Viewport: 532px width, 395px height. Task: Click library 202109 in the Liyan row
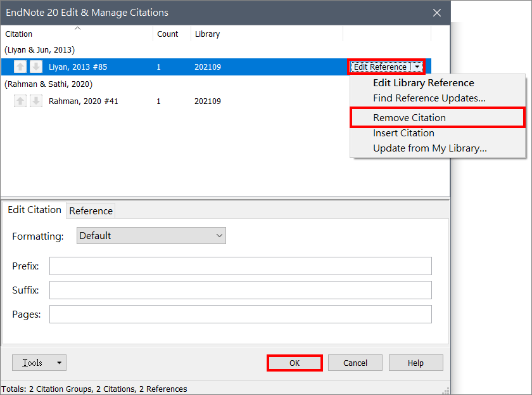[208, 67]
